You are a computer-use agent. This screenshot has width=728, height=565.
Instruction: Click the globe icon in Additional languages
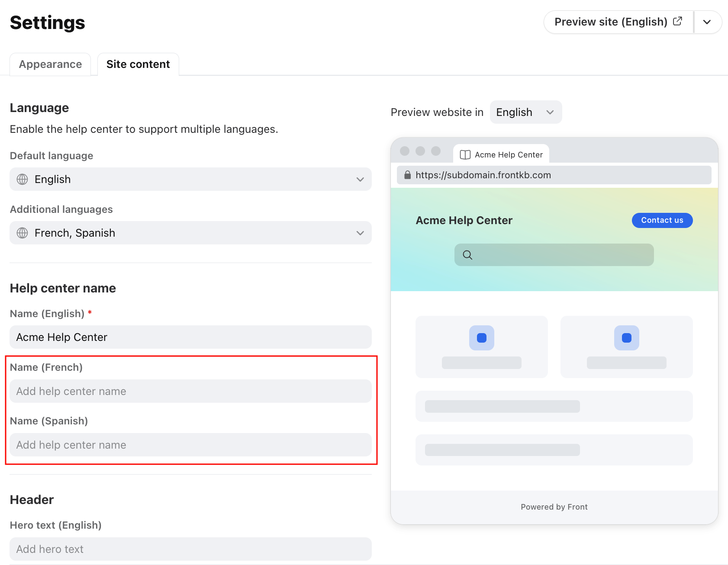pos(22,233)
